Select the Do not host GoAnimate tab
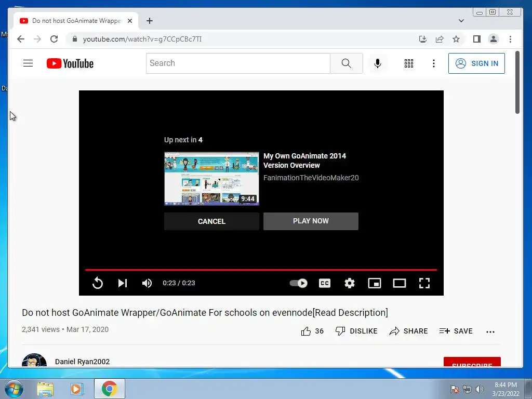This screenshot has height=399, width=532. [76, 21]
